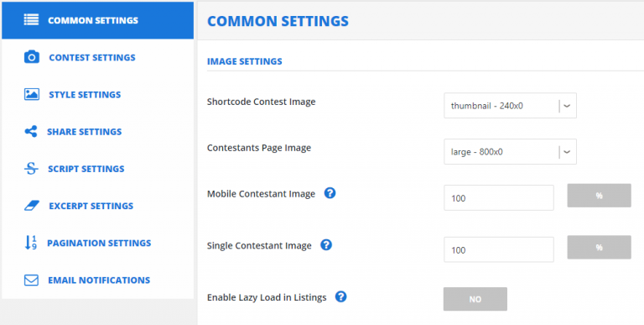Show help for Enable Lazy Load
The width and height of the screenshot is (644, 325).
pos(341,296)
